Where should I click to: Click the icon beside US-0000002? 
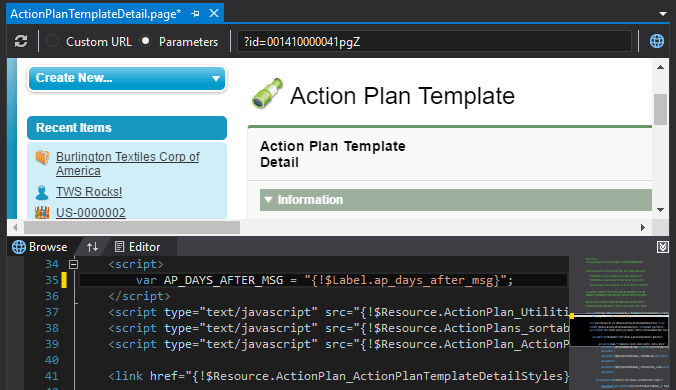pos(42,212)
